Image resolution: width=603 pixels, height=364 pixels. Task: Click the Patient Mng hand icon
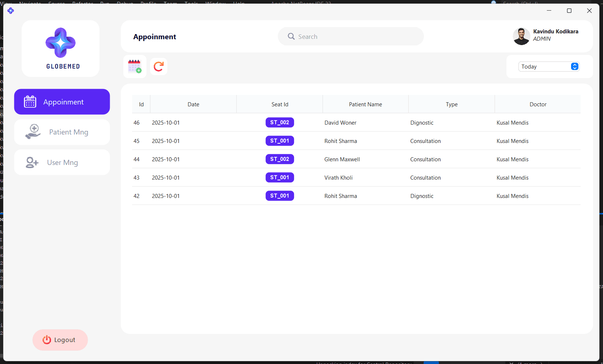pos(33,132)
